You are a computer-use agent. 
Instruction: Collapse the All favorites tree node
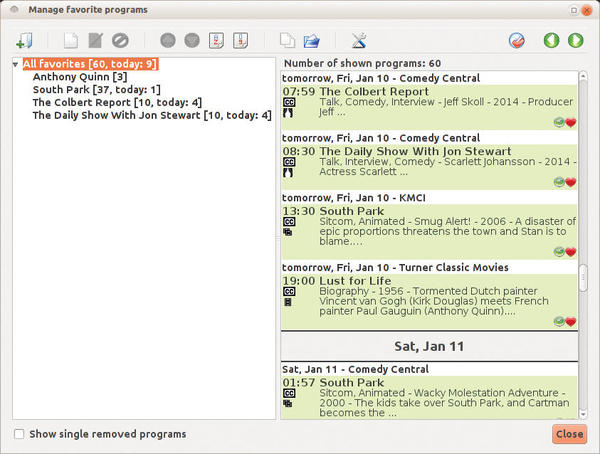pos(16,65)
